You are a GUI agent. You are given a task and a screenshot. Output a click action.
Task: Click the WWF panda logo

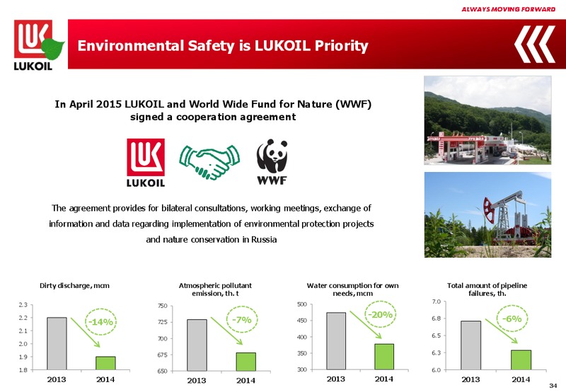pos(272,162)
